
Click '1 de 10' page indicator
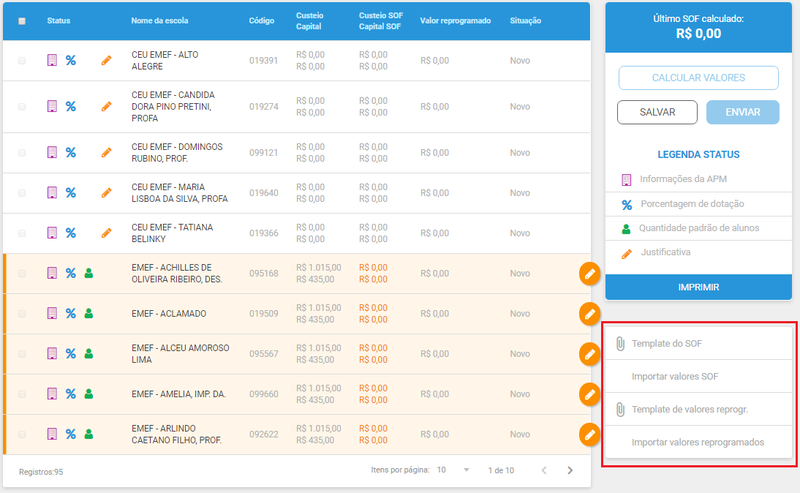tap(501, 470)
